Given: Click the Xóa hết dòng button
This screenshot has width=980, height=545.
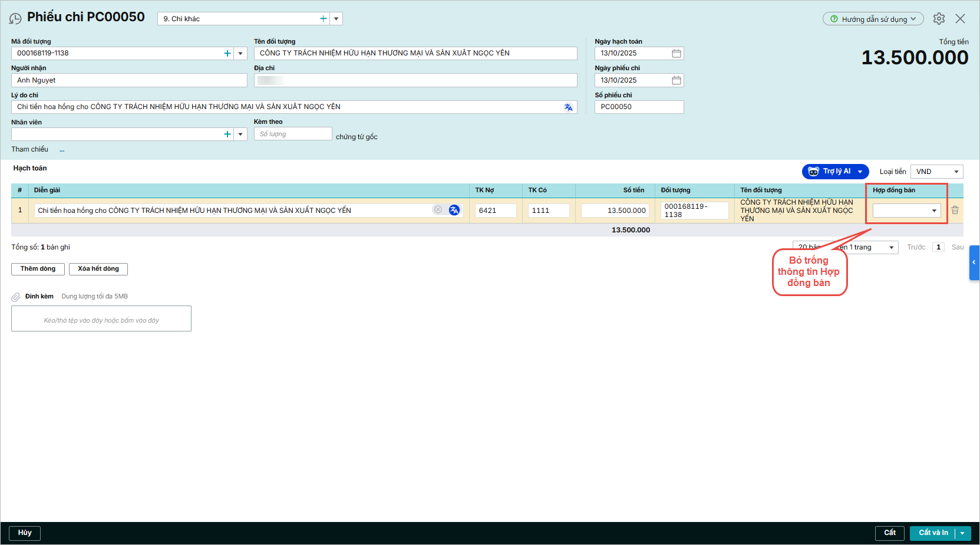Looking at the screenshot, I should click(x=98, y=269).
